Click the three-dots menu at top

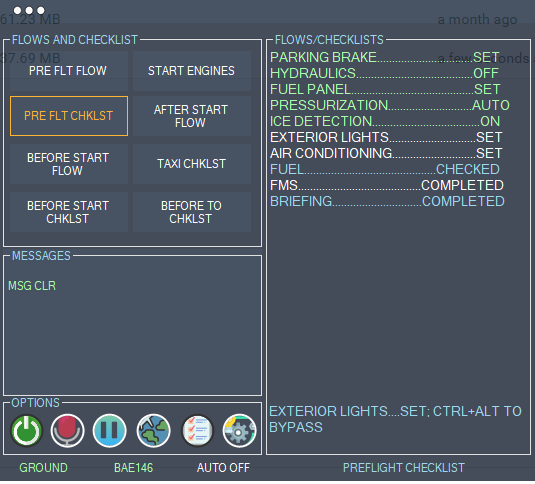click(x=29, y=10)
